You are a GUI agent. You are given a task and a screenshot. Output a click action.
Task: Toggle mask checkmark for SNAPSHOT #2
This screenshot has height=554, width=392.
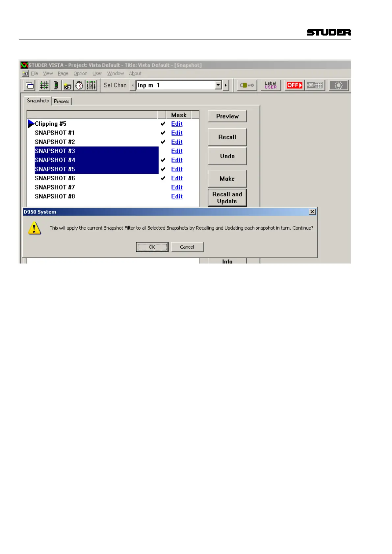(x=163, y=142)
